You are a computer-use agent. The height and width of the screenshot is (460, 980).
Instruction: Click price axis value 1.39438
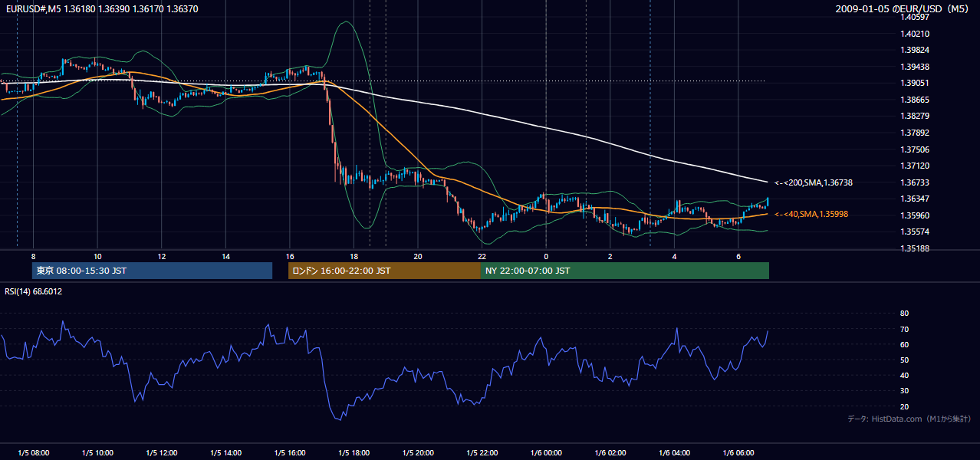point(915,67)
